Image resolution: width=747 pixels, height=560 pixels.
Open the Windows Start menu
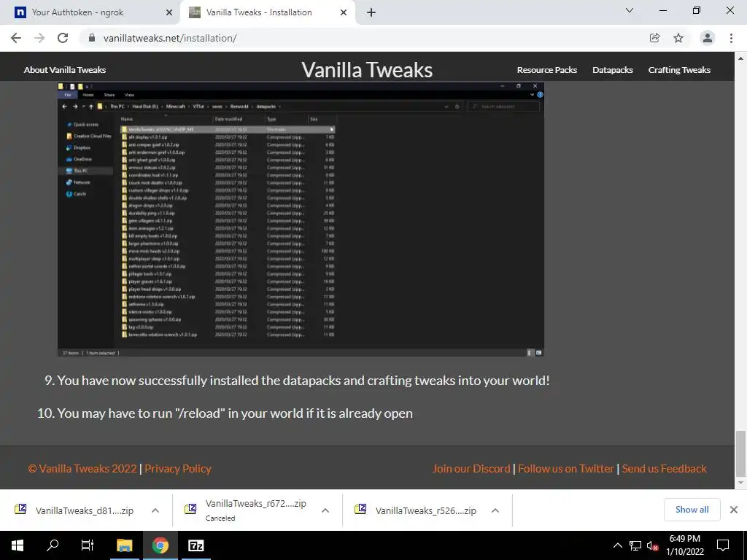(x=18, y=545)
